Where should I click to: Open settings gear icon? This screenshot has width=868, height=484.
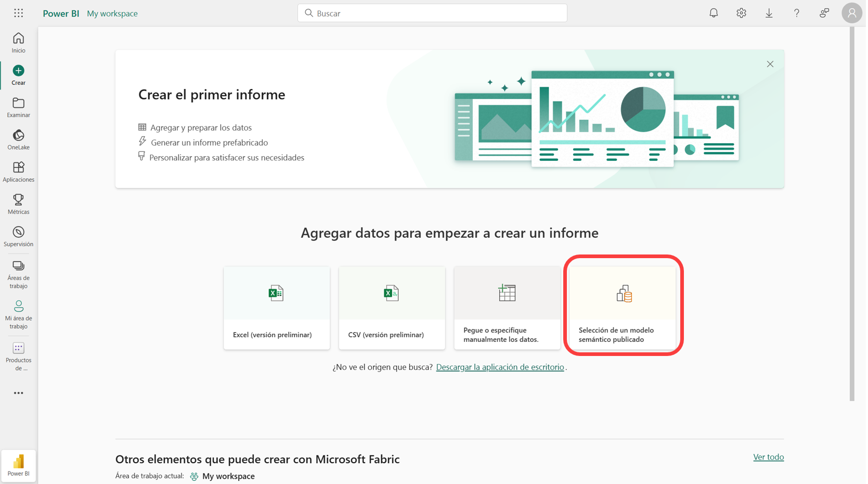[x=741, y=13]
